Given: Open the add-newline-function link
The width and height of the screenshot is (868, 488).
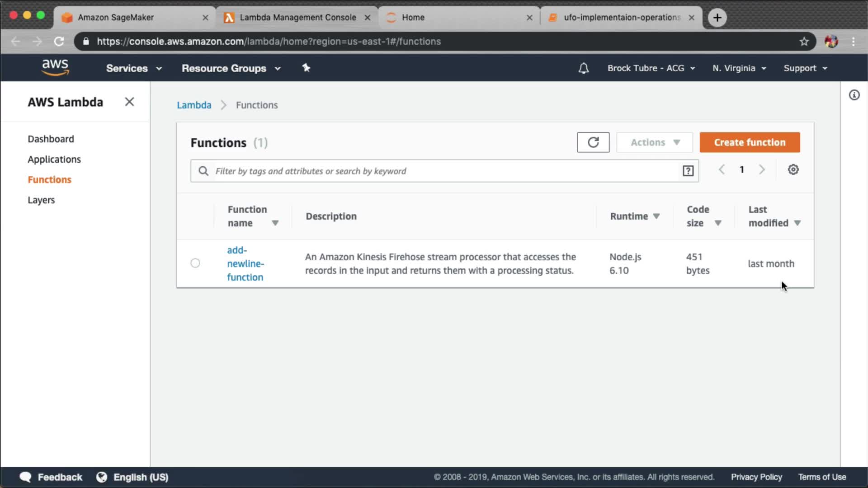Looking at the screenshot, I should 245,263.
